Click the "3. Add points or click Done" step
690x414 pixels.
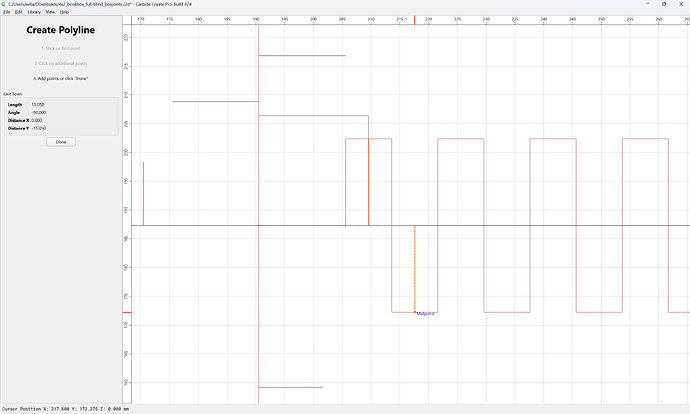[x=61, y=78]
